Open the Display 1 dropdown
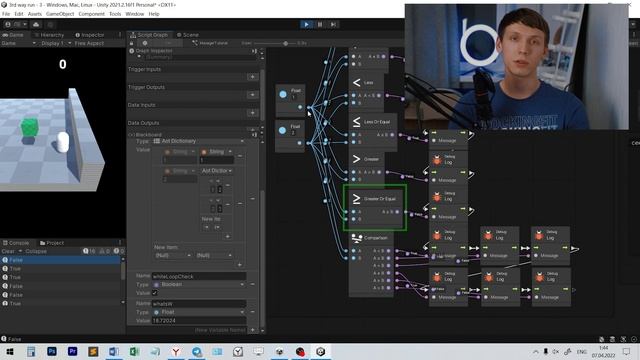Viewport: 640px width, 360px height. pos(56,43)
